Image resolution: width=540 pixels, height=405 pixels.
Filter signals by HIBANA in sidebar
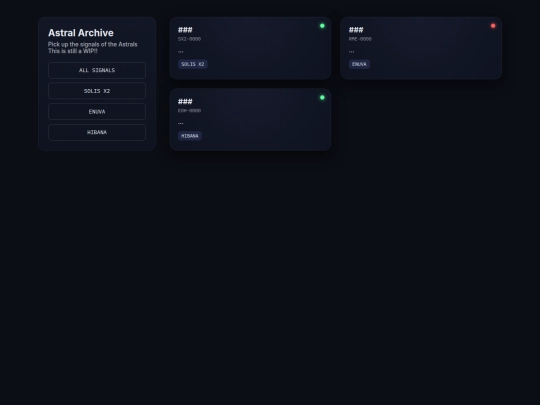tap(97, 132)
